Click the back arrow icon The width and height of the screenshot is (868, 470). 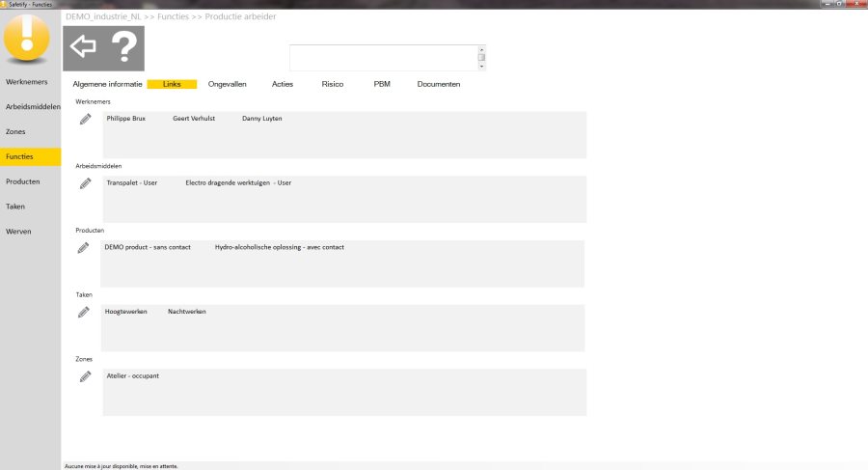click(x=83, y=46)
